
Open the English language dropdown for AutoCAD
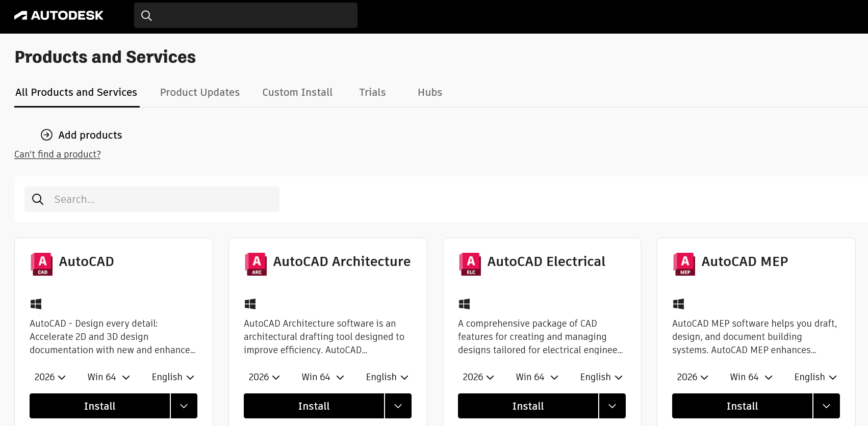(173, 377)
